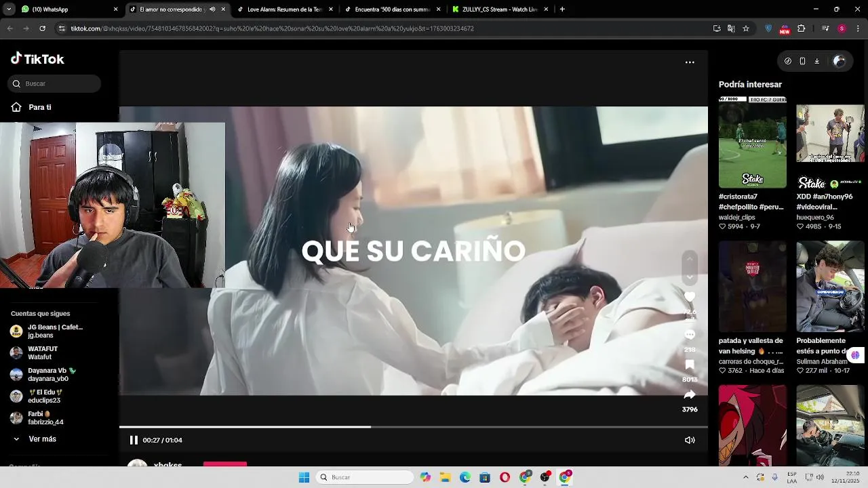Click the TikTok download app icon
Image resolution: width=868 pixels, height=488 pixels.
(x=816, y=61)
